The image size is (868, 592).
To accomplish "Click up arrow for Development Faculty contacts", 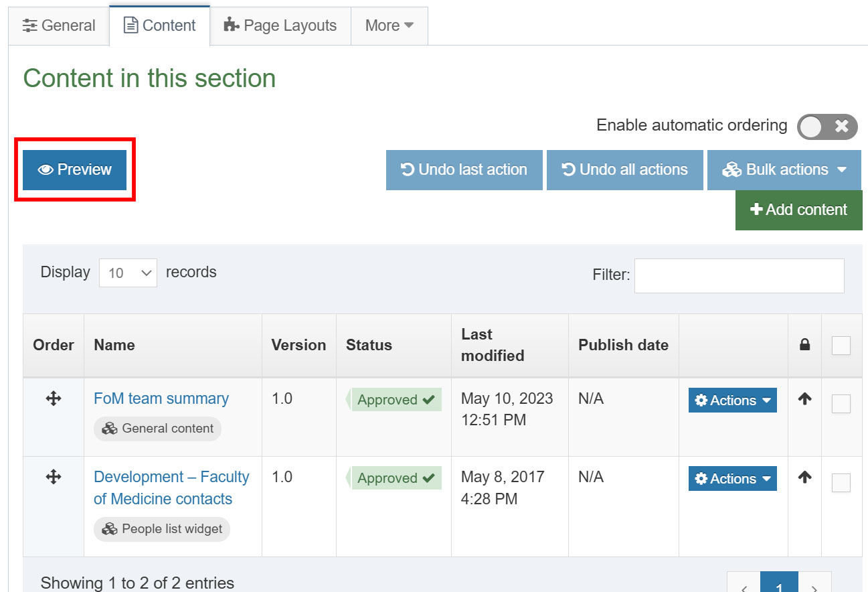I will tap(804, 477).
